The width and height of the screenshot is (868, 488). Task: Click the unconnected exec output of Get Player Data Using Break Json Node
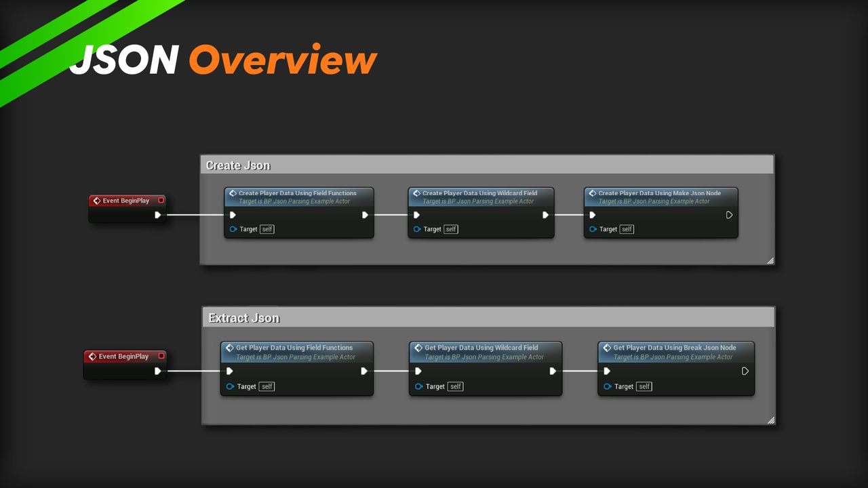(745, 371)
